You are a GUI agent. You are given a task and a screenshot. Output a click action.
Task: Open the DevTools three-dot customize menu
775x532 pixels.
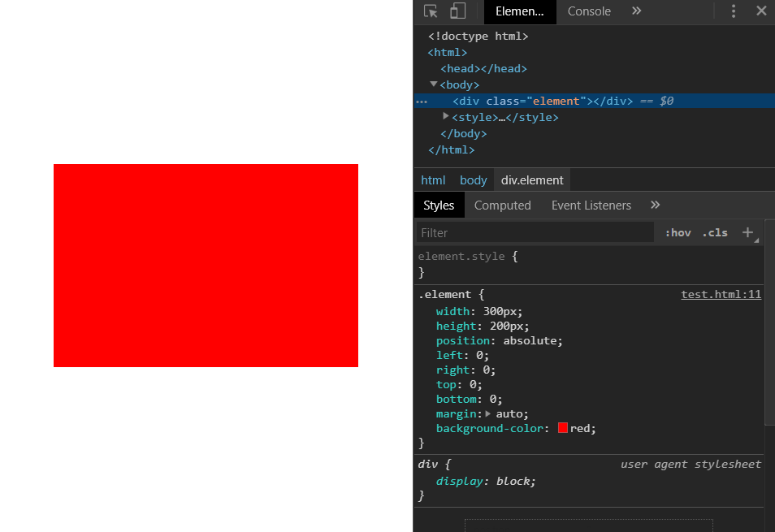coord(734,11)
